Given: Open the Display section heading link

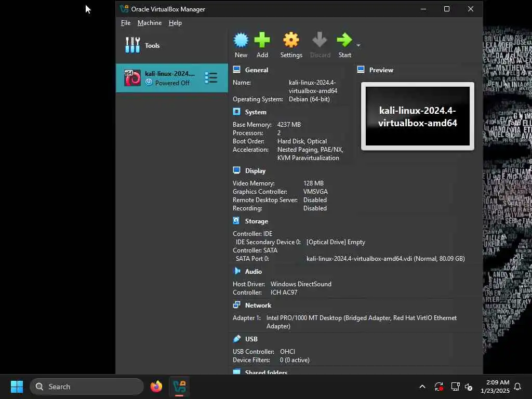Looking at the screenshot, I should pos(255,170).
